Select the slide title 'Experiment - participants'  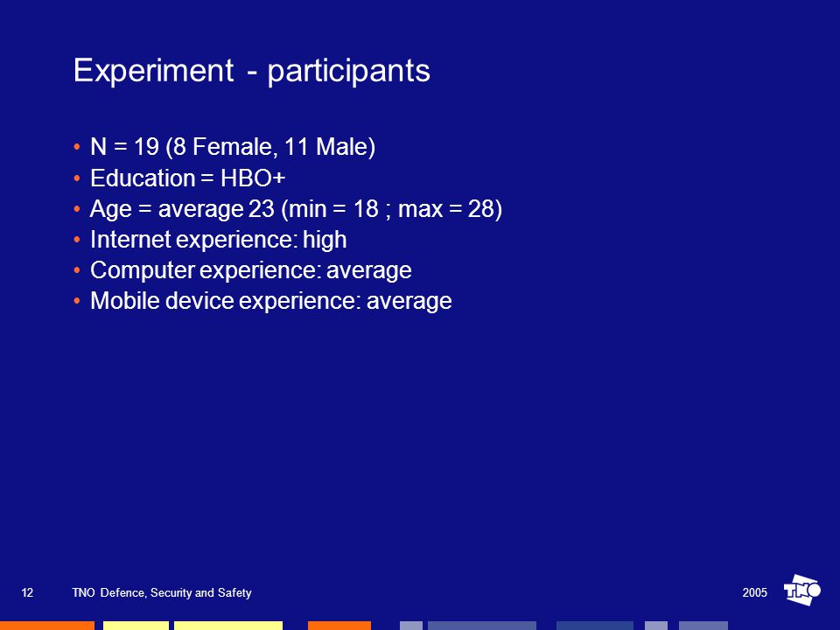[251, 71]
